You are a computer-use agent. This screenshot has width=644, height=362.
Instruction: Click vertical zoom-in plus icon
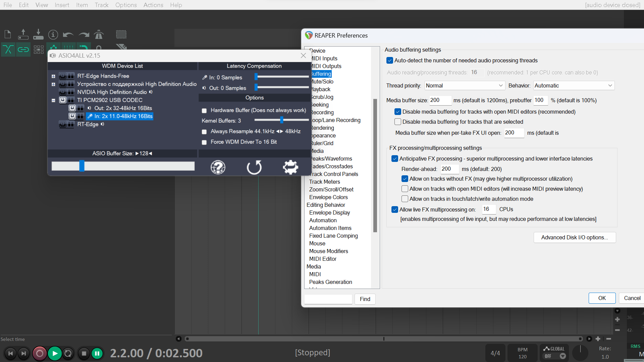coord(617,319)
